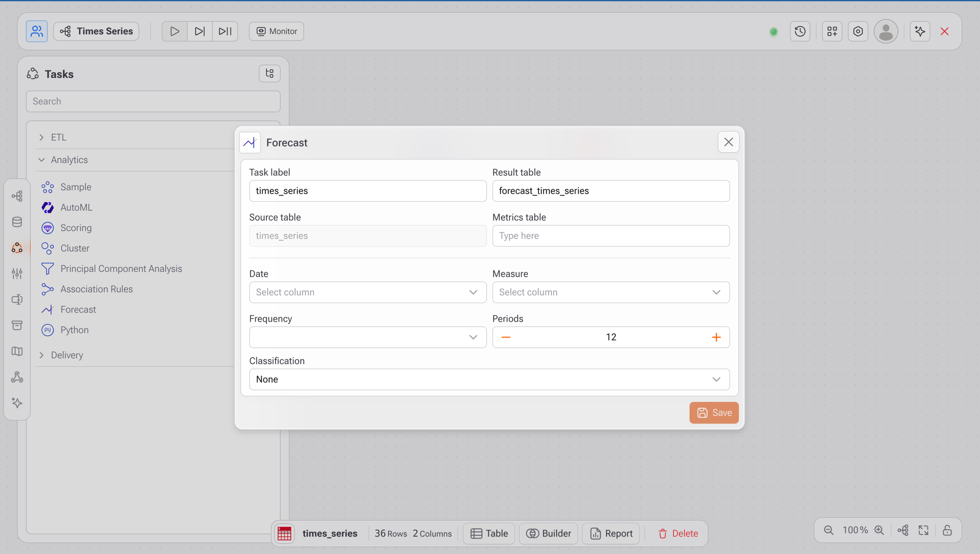
Task: Switch to the Report view
Action: tap(611, 533)
